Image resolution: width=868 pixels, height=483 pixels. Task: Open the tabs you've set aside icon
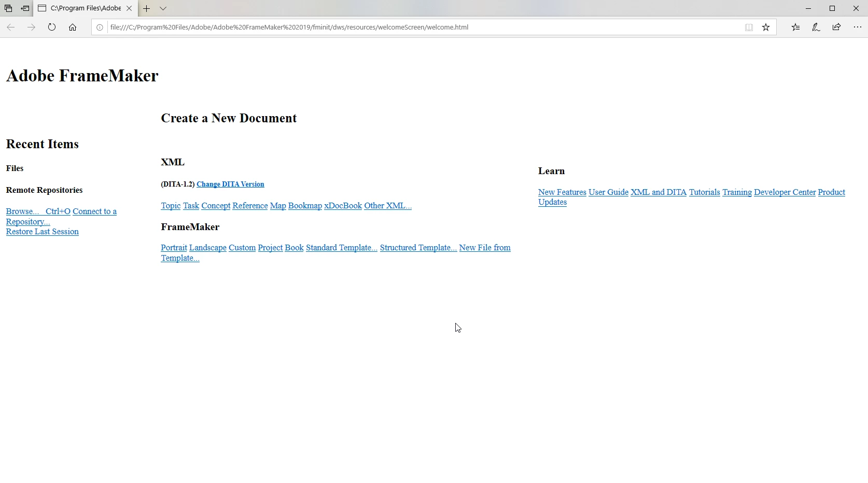(x=8, y=8)
